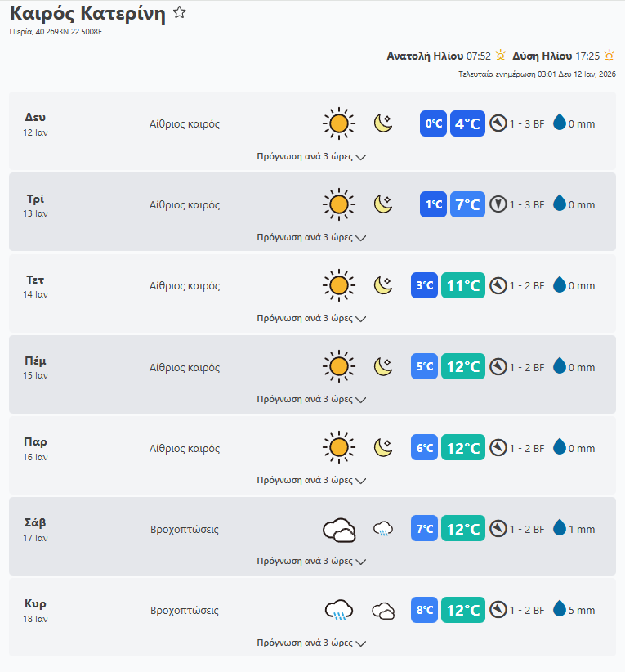Click the cloud icon for Saturday 17 Ιαν
625x672 pixels.
click(x=339, y=530)
